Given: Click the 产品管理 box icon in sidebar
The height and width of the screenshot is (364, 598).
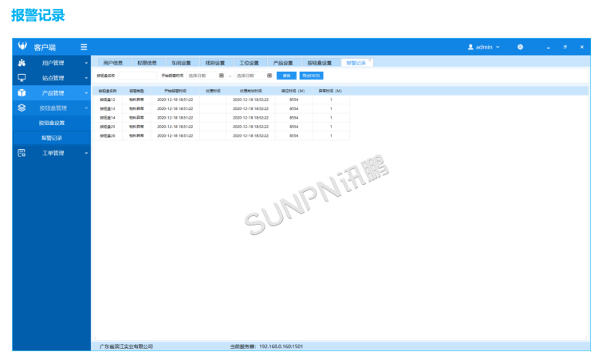Looking at the screenshot, I should coord(22,92).
